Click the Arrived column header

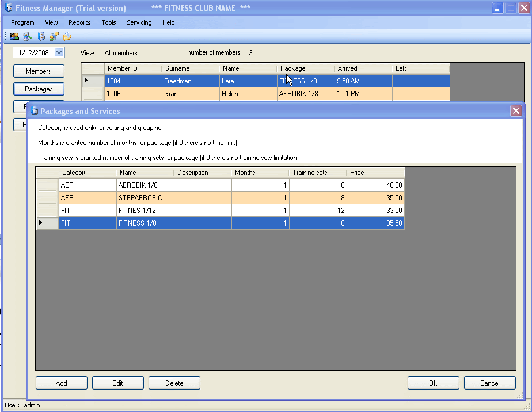pyautogui.click(x=363, y=68)
